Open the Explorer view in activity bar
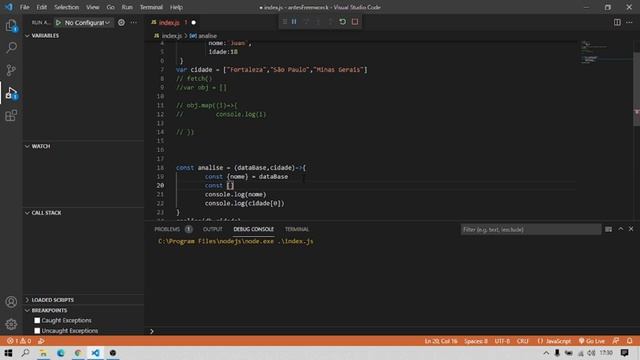The image size is (640, 360). tap(11, 26)
